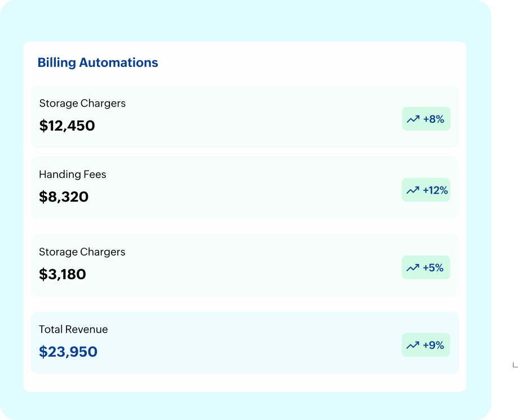The width and height of the screenshot is (518, 420).
Task: Click the $23,950 total amount
Action: point(68,352)
